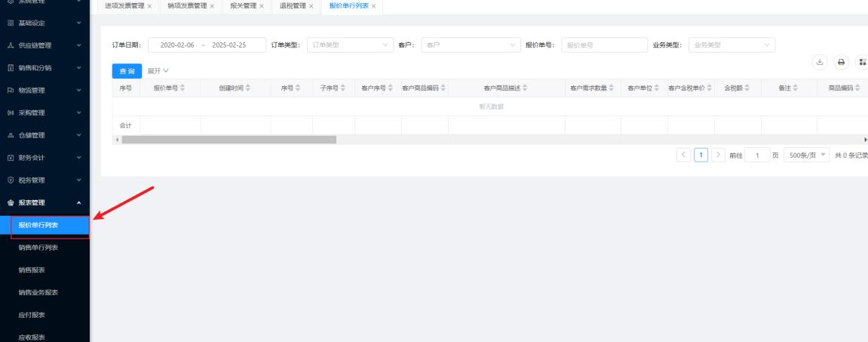This screenshot has height=342, width=868.
Task: Open the 500条/页 page size selector
Action: pos(806,155)
